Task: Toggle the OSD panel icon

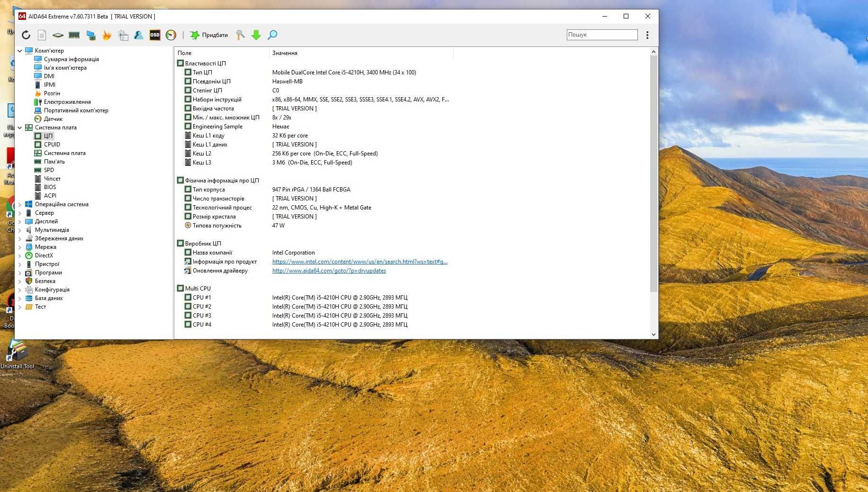Action: tap(155, 35)
